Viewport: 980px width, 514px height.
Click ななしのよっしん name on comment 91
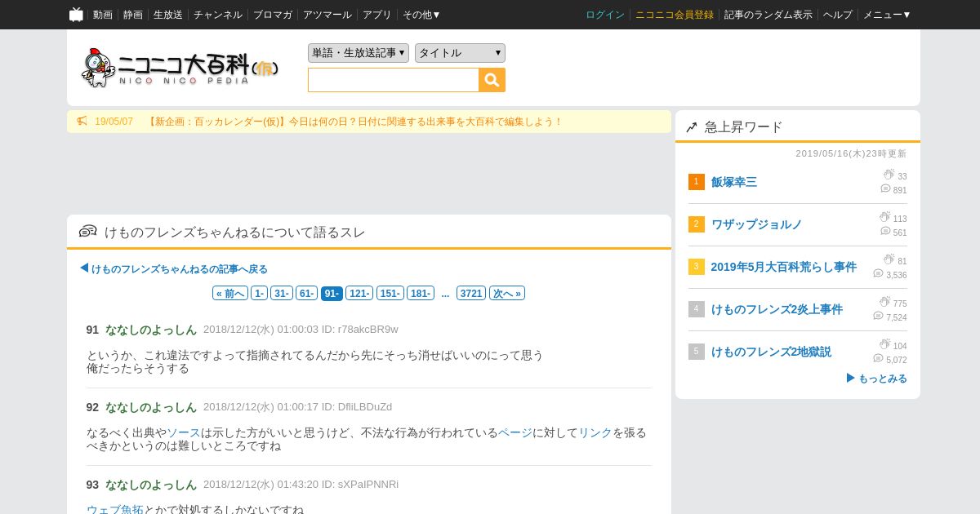tap(151, 330)
